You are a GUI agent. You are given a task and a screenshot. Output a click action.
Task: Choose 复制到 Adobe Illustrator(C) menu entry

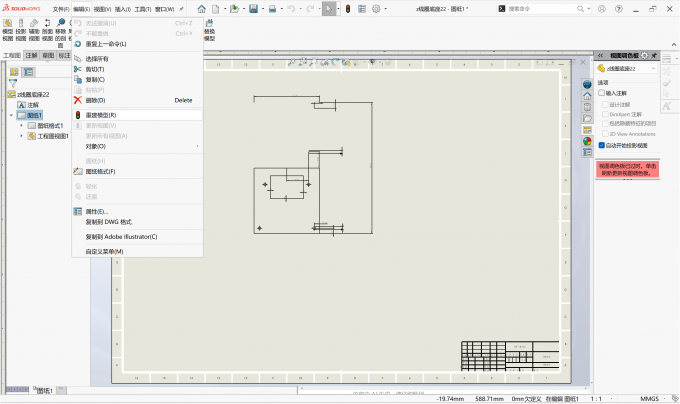point(137,237)
